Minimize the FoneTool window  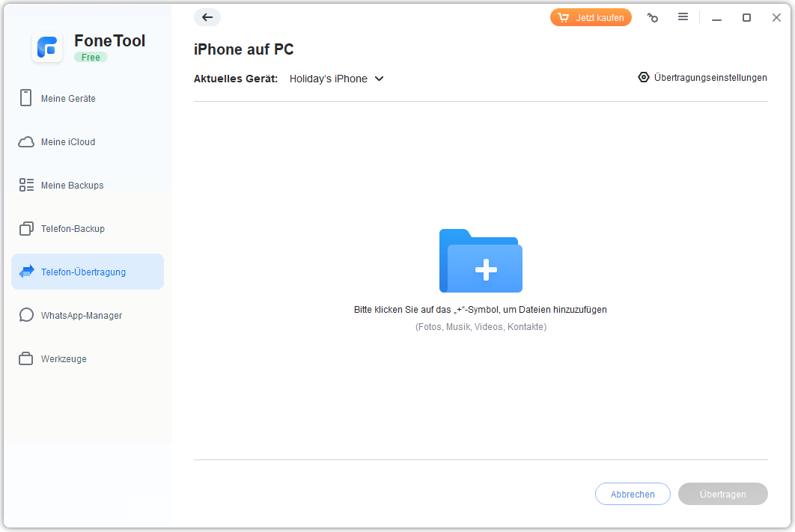[x=716, y=17]
